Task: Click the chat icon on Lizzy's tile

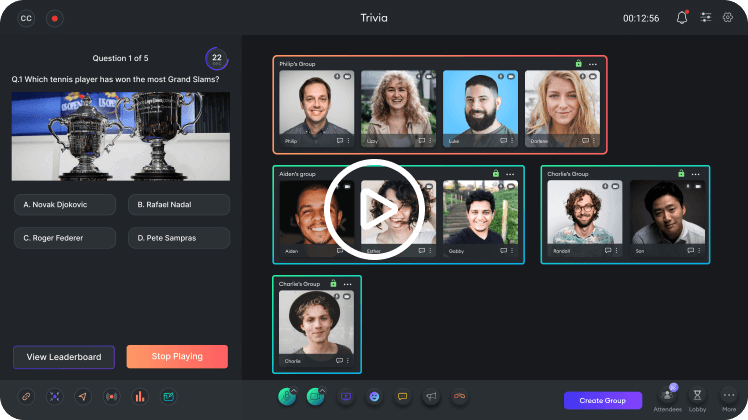Action: coord(422,141)
